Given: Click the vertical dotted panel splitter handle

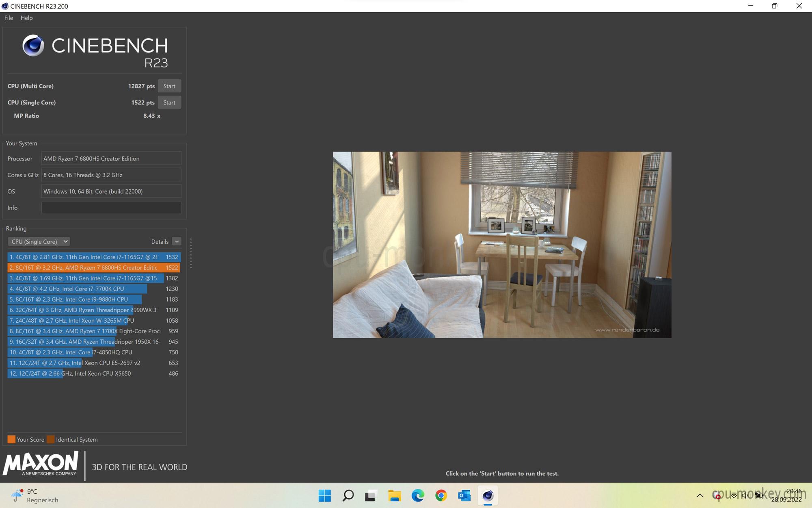Looking at the screenshot, I should (191, 253).
